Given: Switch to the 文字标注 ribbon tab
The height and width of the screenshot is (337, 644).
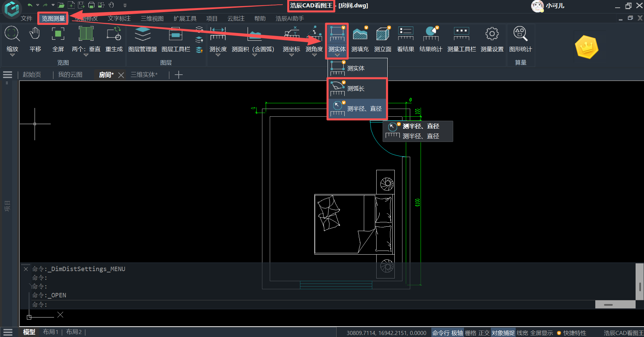Looking at the screenshot, I should pos(119,18).
